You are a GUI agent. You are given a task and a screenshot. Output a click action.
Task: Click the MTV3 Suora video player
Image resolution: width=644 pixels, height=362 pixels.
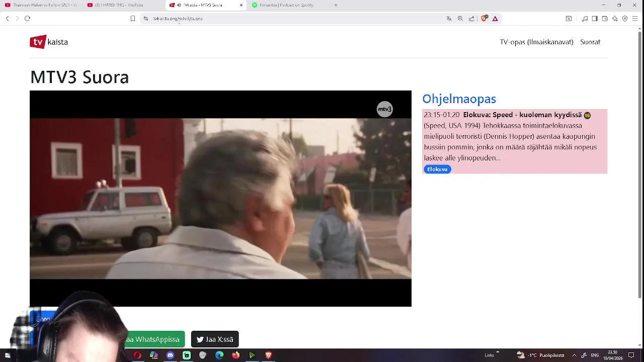pos(220,199)
